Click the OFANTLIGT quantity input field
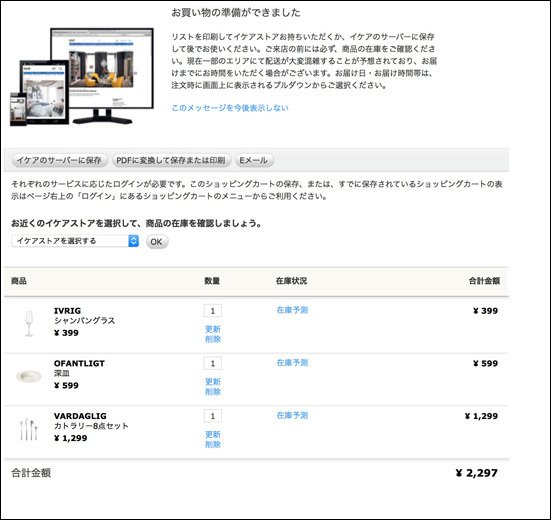The height and width of the screenshot is (520, 551). [213, 363]
